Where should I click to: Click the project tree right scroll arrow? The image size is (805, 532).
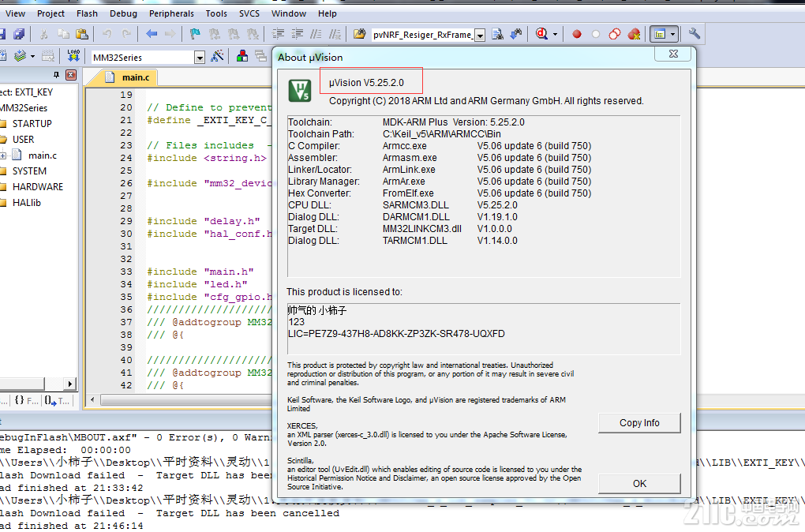[x=69, y=384]
